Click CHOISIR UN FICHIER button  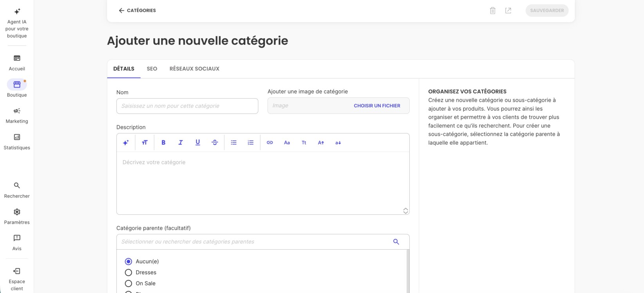[377, 106]
